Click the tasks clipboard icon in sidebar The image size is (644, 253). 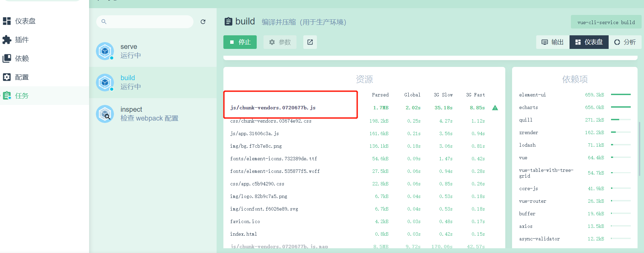point(7,96)
